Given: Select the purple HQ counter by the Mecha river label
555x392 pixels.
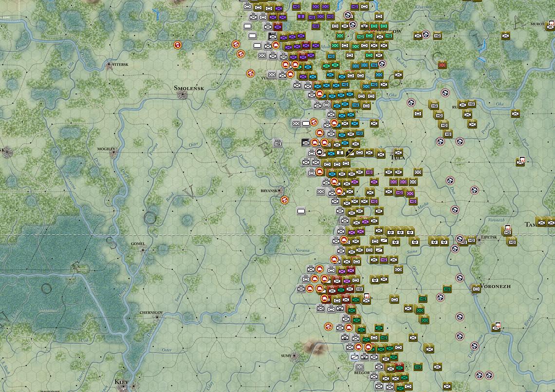Looking at the screenshot, I should coord(413,202).
